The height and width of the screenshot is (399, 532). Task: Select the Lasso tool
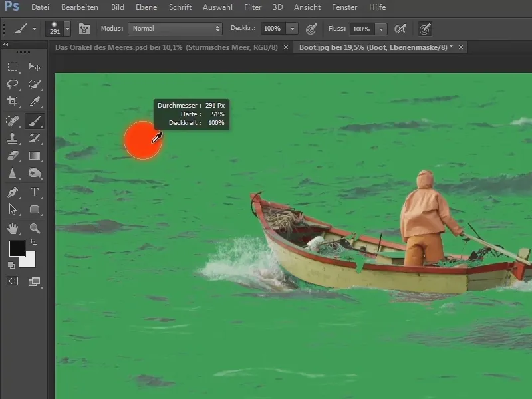(x=13, y=84)
